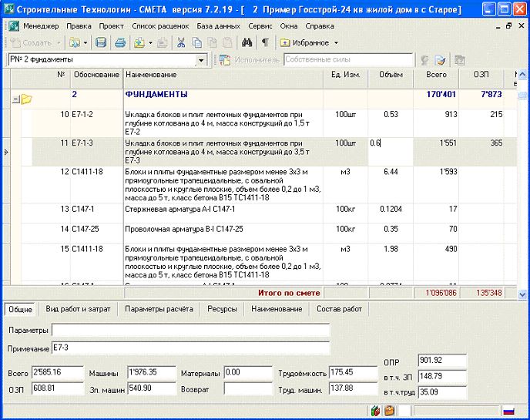Click the Объём cell being edited 0.6

click(x=391, y=152)
